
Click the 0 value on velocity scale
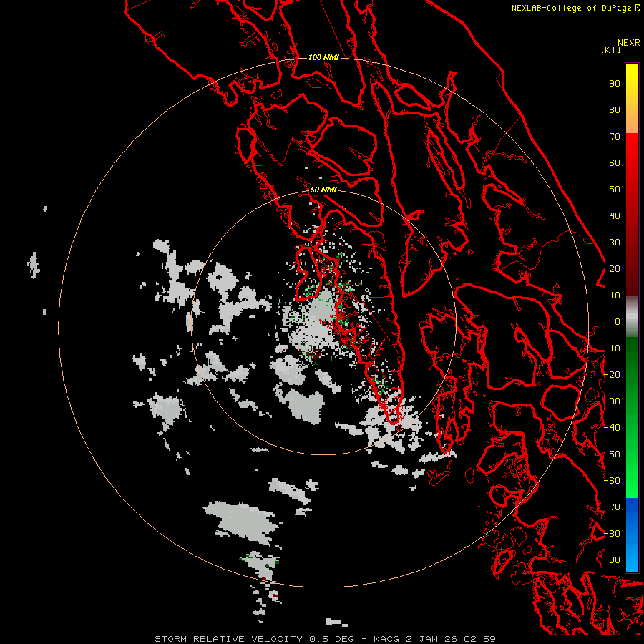(618, 321)
